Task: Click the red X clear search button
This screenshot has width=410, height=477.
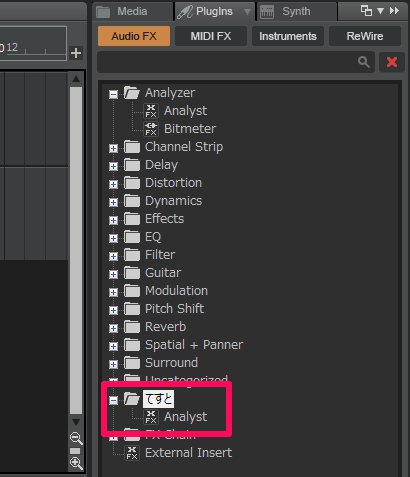Action: (x=392, y=62)
